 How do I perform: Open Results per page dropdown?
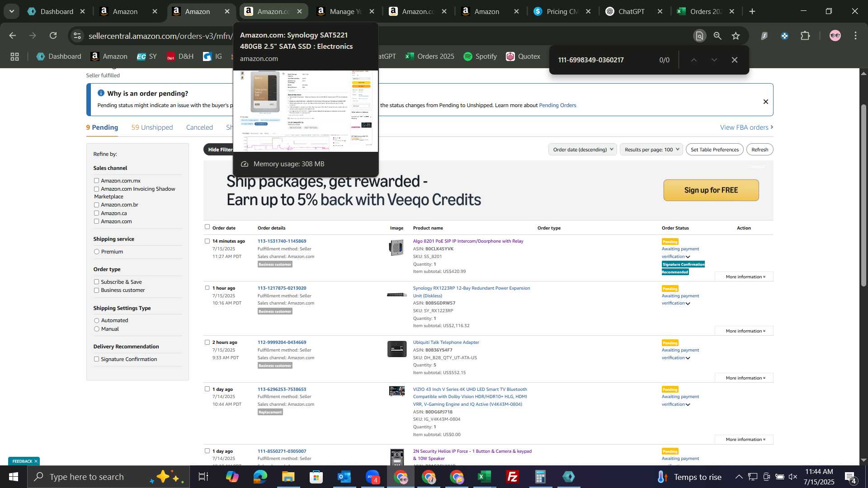click(652, 150)
